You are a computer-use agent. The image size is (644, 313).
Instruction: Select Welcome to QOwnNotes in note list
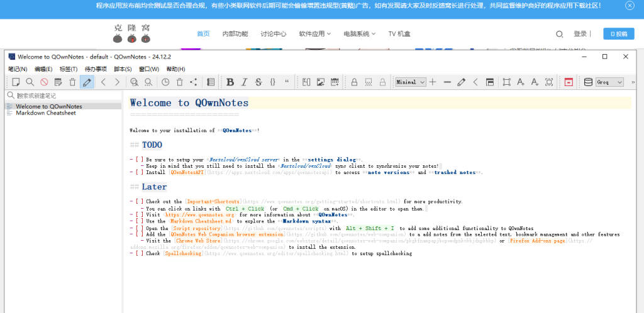[64, 106]
